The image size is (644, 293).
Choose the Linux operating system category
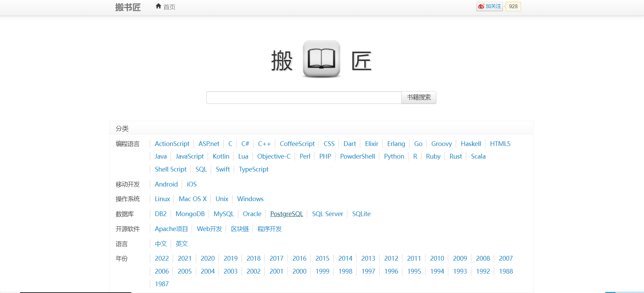click(x=162, y=199)
